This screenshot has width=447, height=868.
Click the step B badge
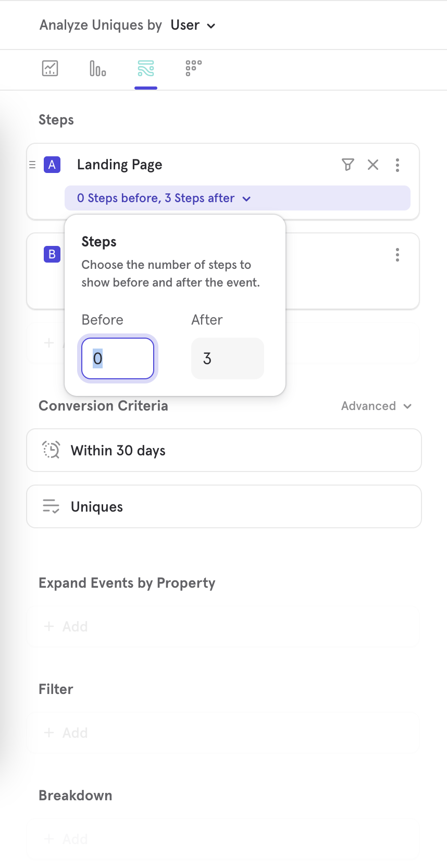(x=52, y=254)
